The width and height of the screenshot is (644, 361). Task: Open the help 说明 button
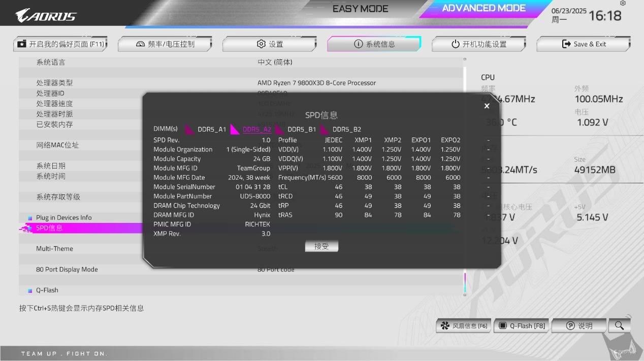click(579, 326)
